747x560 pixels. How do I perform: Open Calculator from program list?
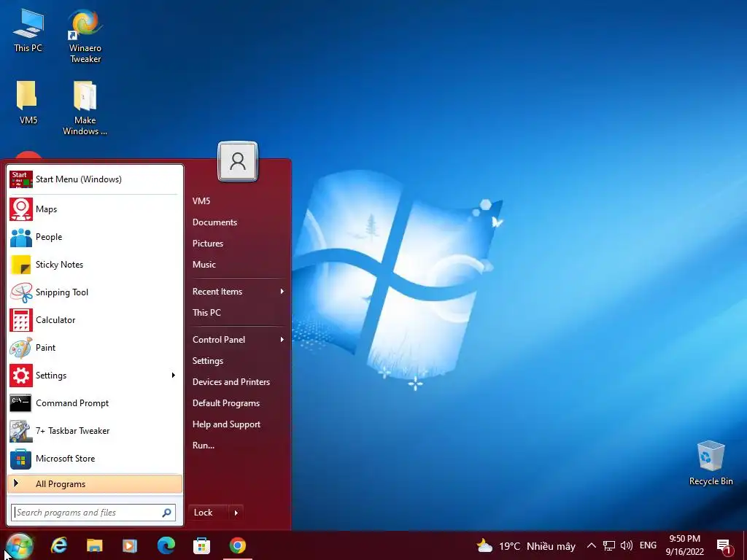96,319
